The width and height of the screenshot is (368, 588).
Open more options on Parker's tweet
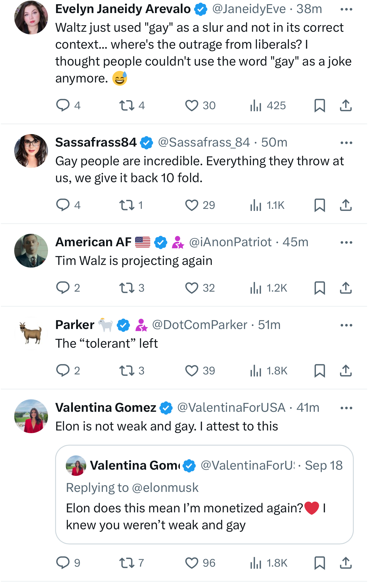click(346, 325)
